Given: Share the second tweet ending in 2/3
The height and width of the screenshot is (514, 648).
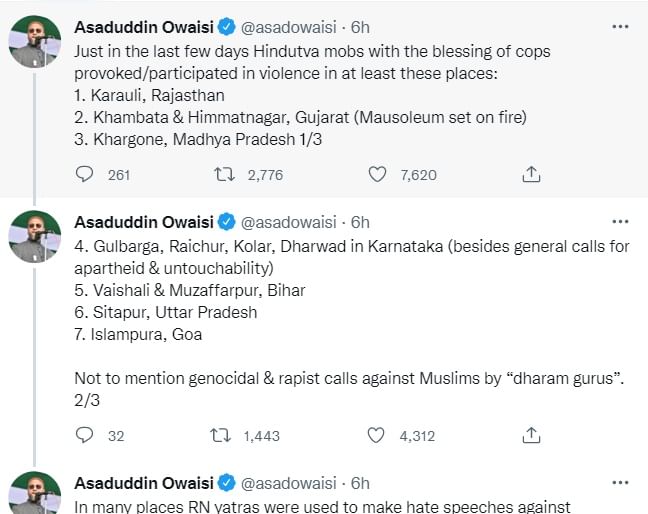Looking at the screenshot, I should 532,435.
